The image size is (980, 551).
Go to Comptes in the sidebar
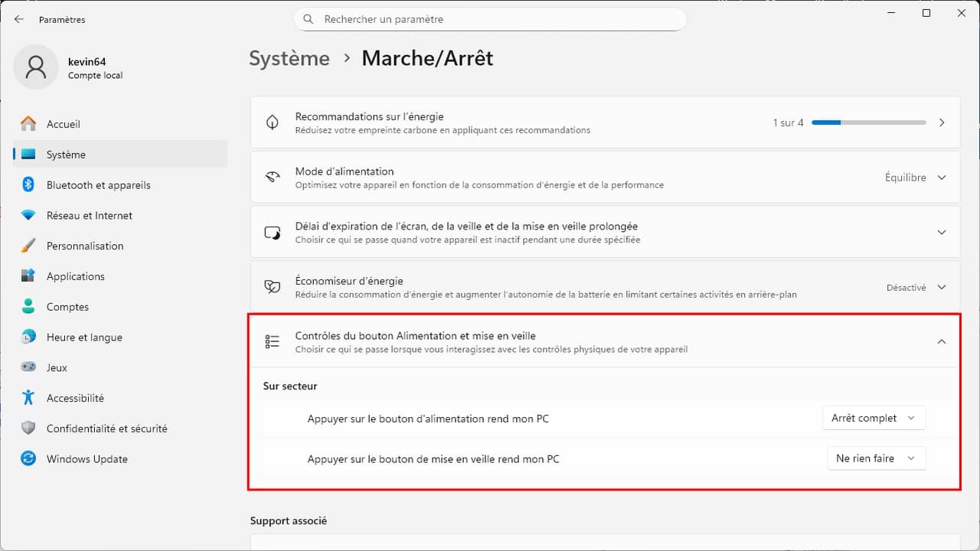click(67, 307)
